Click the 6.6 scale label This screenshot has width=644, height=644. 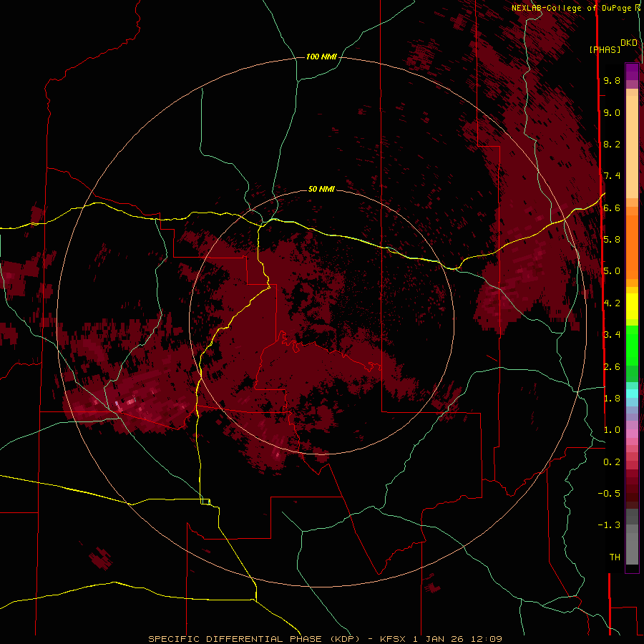(612, 208)
